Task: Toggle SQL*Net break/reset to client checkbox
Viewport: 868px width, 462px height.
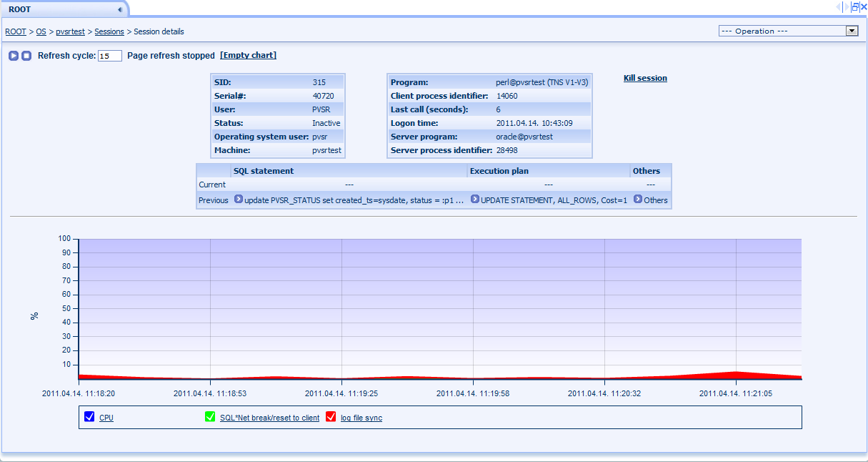Action: [210, 417]
